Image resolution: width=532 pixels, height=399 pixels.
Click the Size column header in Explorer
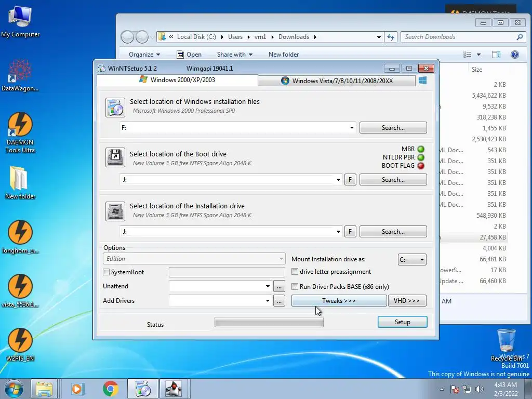[x=476, y=70]
